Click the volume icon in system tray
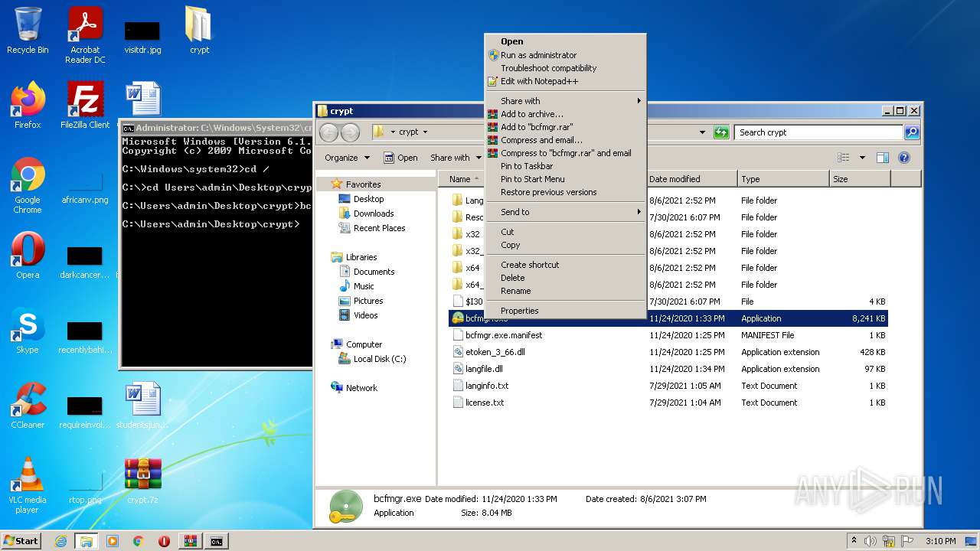The width and height of the screenshot is (980, 551). pos(871,541)
